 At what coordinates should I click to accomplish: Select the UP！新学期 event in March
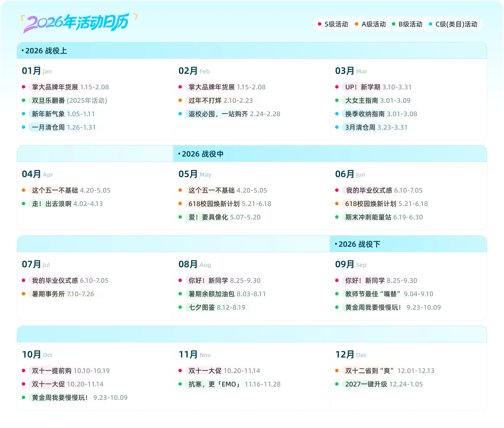coord(362,87)
